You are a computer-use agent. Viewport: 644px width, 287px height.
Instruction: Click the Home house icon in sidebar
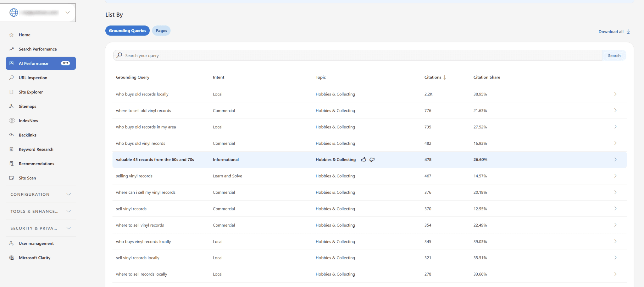pos(12,35)
